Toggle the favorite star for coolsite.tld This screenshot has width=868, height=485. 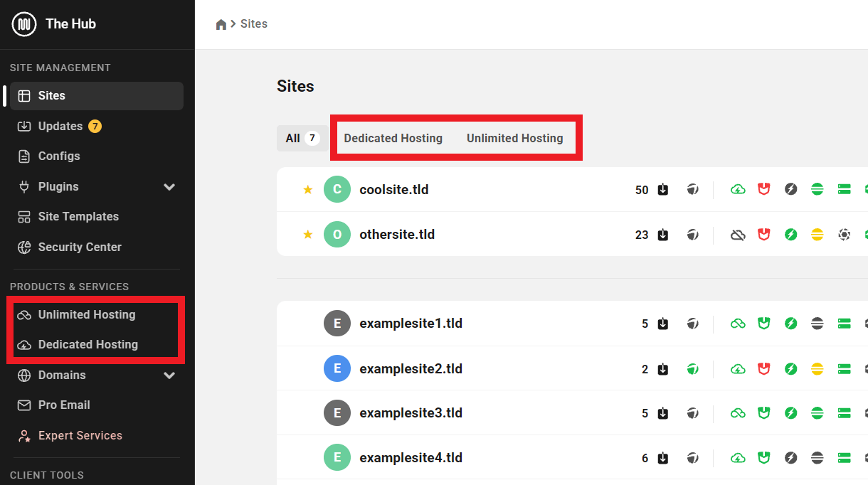[x=308, y=190]
